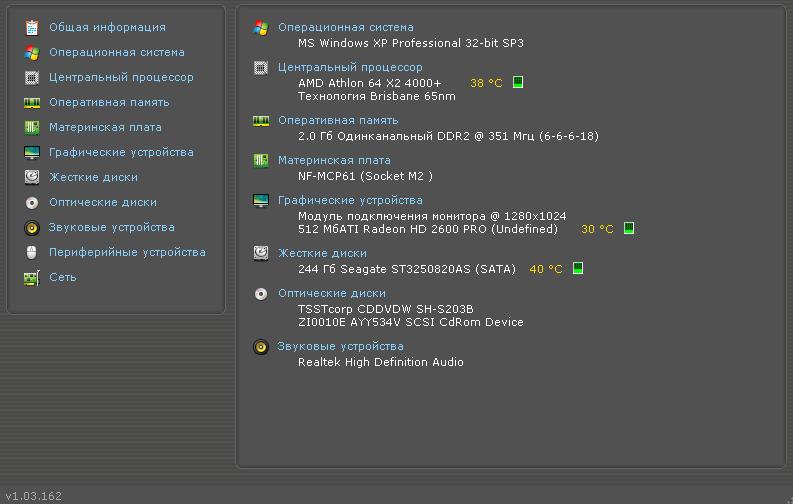793x504 pixels.
Task: Click the ATI Radeon HD 2600 PRO line
Action: [x=428, y=229]
